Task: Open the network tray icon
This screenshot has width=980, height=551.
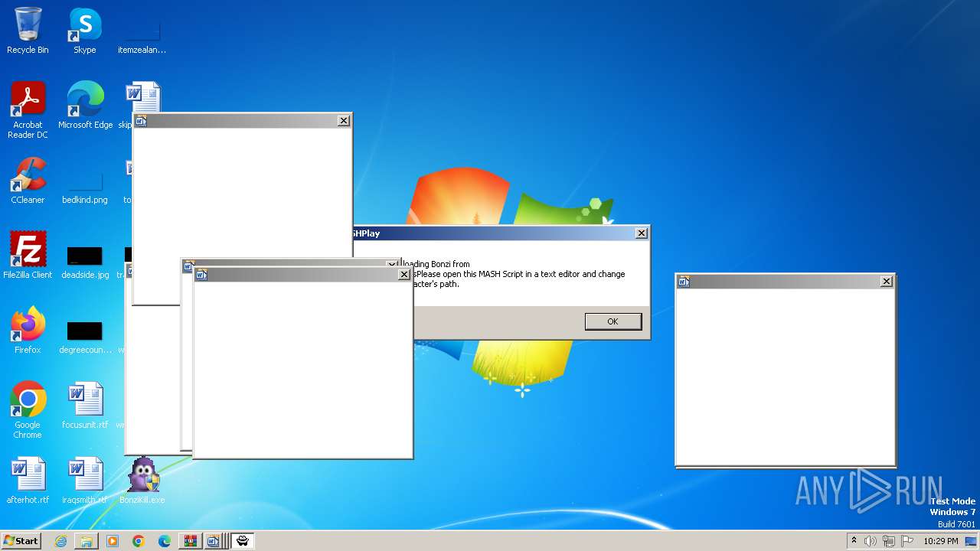Action: pos(889,541)
